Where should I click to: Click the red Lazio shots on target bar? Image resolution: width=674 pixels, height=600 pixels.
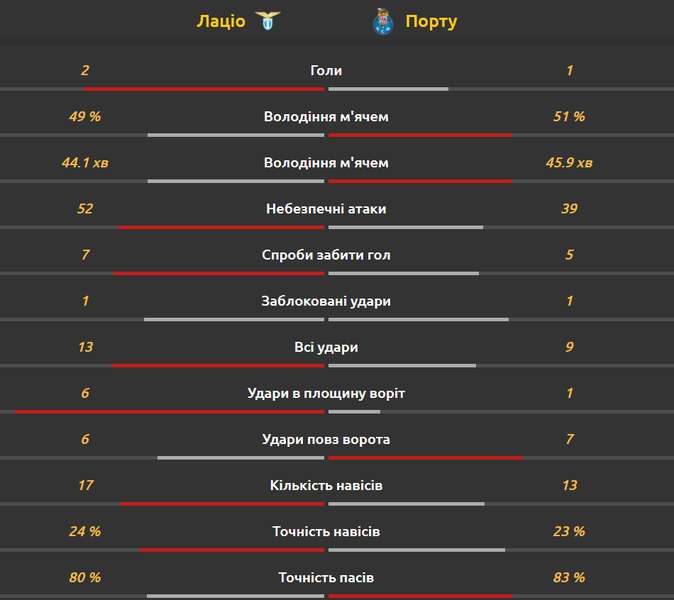pyautogui.click(x=170, y=412)
